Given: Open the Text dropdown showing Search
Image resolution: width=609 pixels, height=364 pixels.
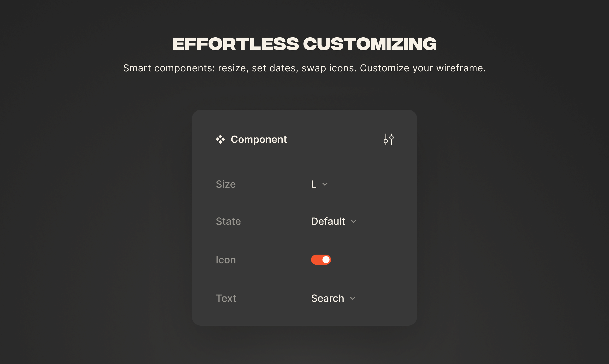Looking at the screenshot, I should (333, 298).
